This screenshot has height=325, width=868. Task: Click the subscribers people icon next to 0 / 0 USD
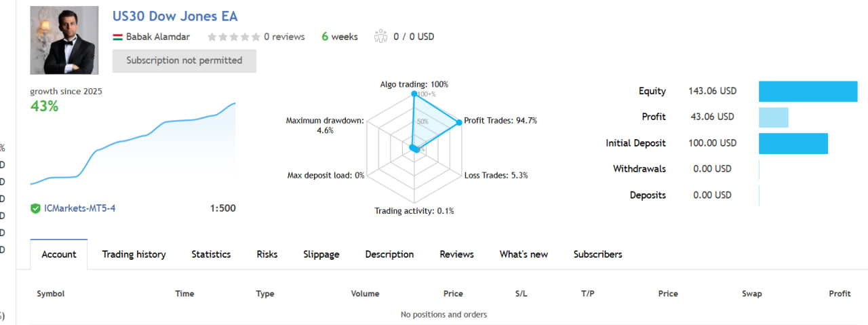(380, 37)
